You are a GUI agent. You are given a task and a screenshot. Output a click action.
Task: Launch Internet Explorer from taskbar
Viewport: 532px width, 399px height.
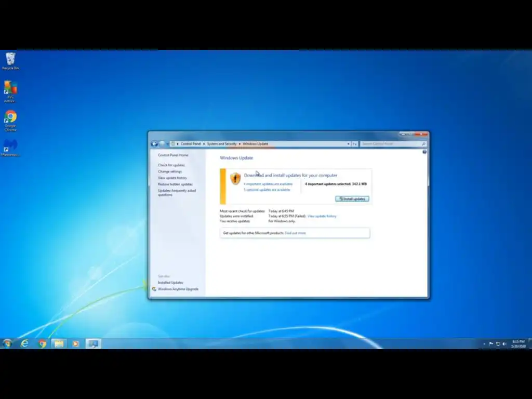pos(24,344)
